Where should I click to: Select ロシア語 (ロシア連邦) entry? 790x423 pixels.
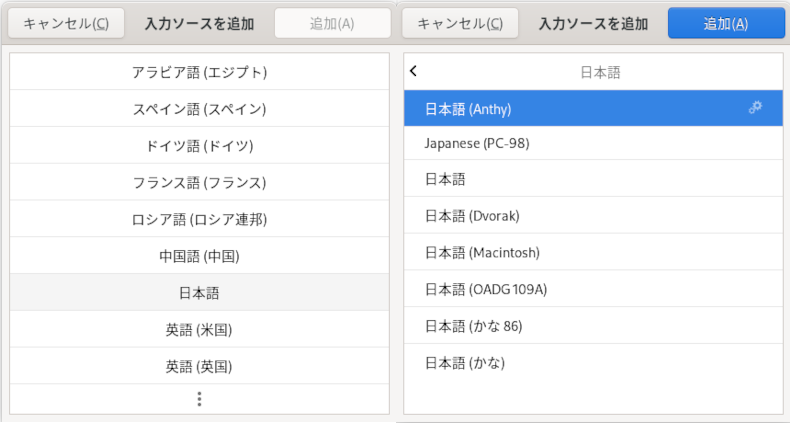[200, 219]
